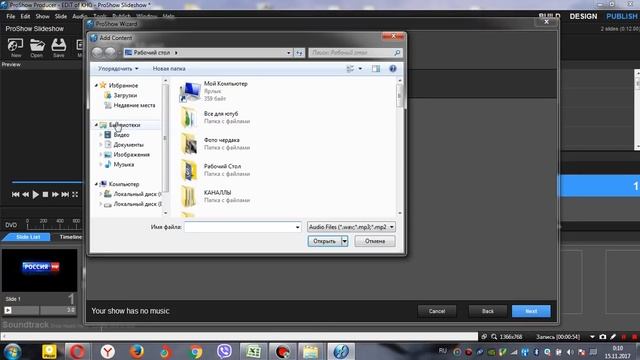
Task: Collapse the Компьютер tree group
Action: (x=96, y=184)
